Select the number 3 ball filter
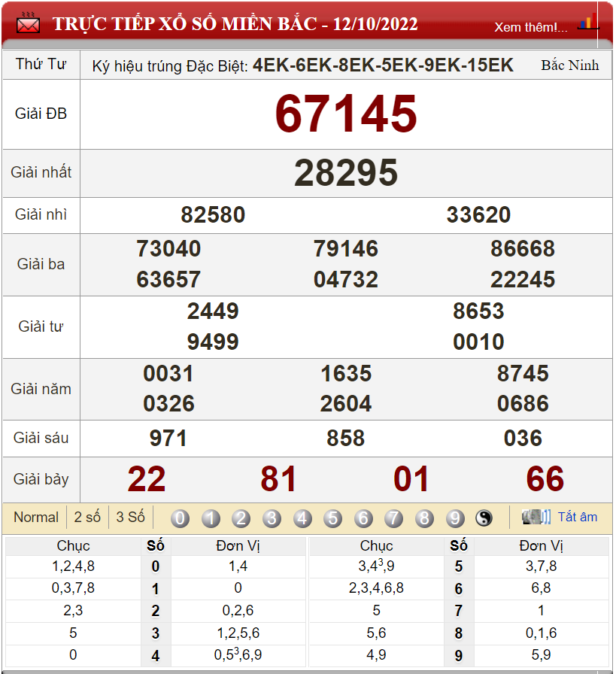 (x=272, y=518)
